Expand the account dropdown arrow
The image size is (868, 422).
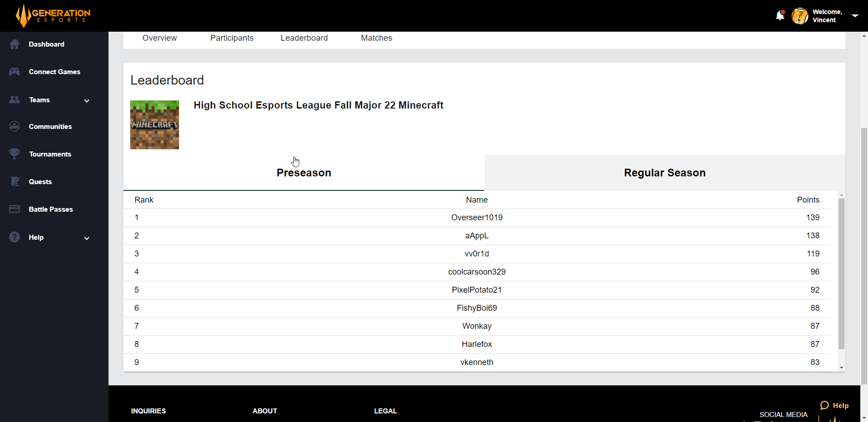pos(855,16)
